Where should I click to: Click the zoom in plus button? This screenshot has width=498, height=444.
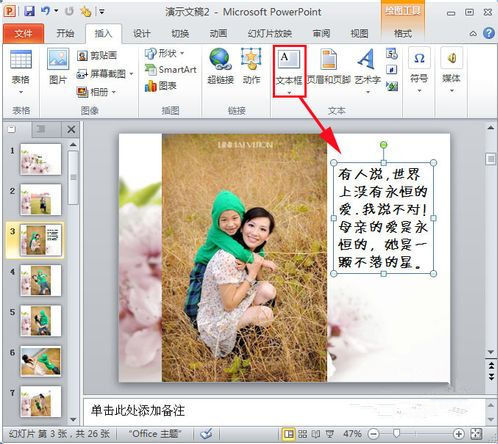click(x=459, y=434)
